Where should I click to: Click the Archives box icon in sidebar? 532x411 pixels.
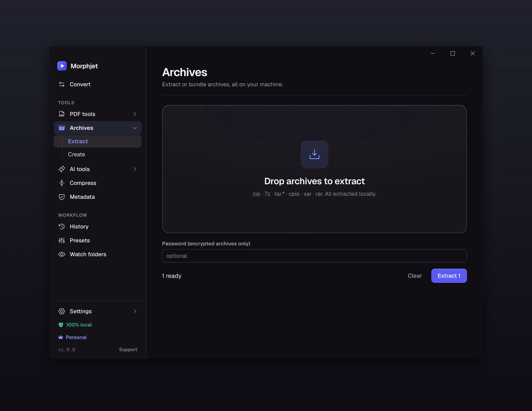(62, 128)
